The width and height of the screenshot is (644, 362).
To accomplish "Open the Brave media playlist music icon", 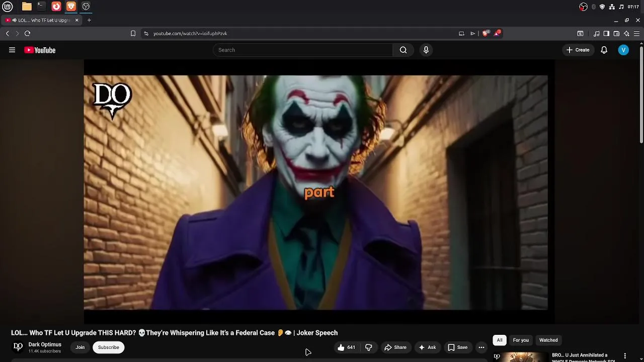I will pos(596,33).
